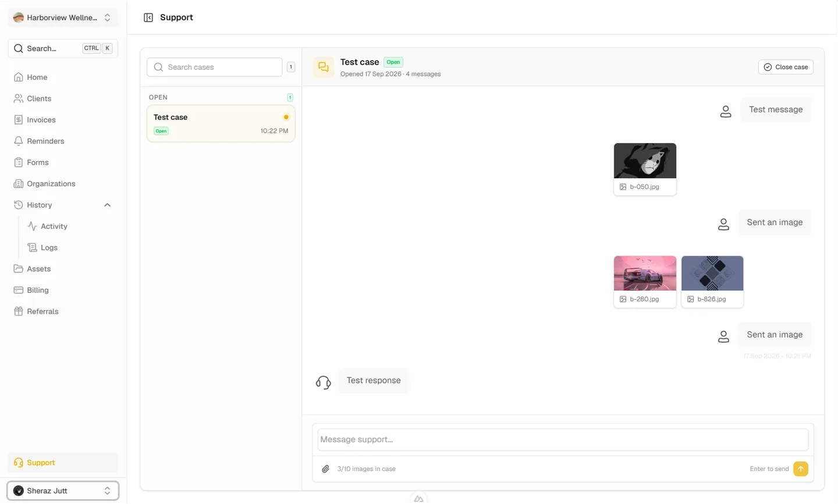Image resolution: width=838 pixels, height=504 pixels.
Task: Click the support agent headset avatar
Action: tap(324, 382)
